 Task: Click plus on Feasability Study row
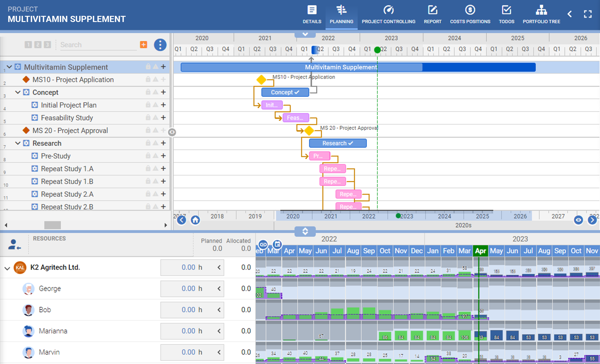click(x=163, y=117)
